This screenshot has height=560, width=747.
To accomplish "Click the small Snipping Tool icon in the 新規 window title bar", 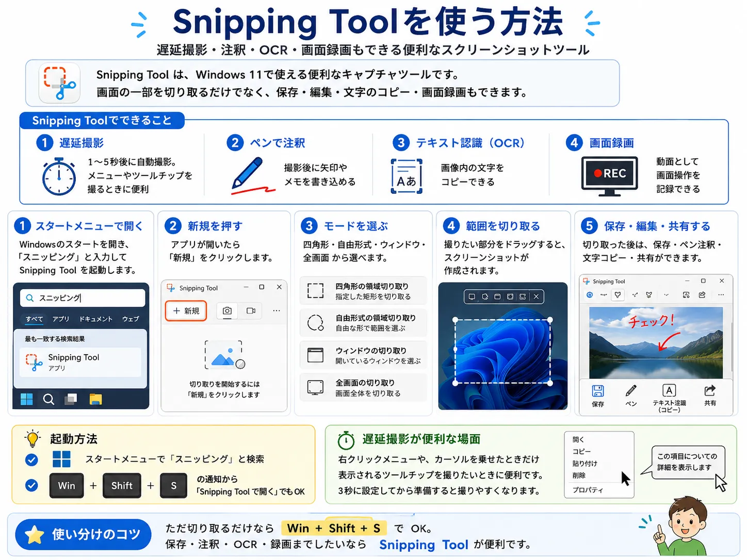I will [x=171, y=288].
